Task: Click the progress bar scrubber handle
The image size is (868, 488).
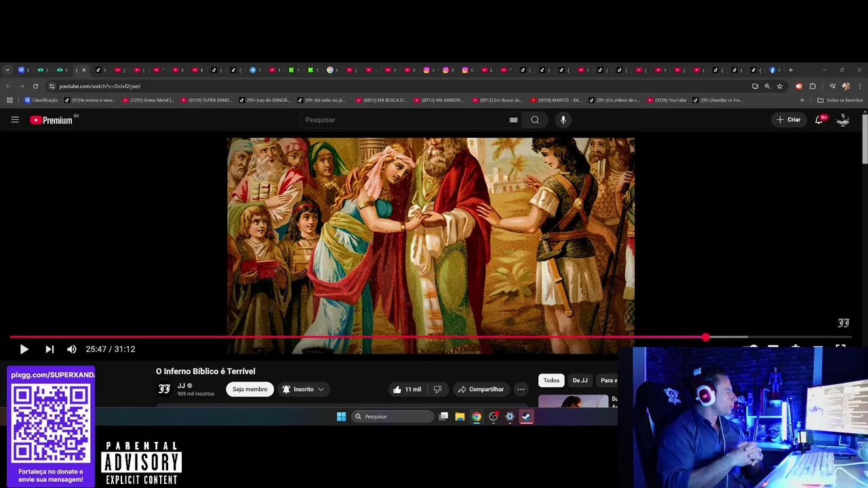Action: pyautogui.click(x=706, y=337)
